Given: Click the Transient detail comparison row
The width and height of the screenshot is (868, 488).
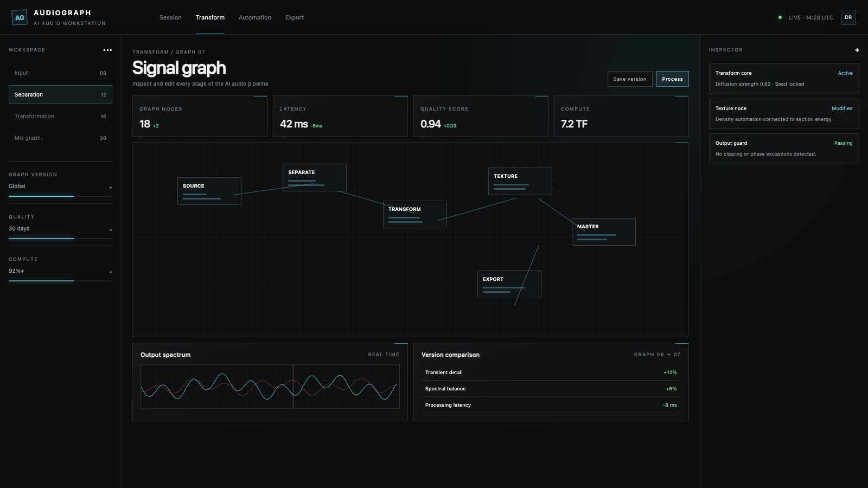Looking at the screenshot, I should [x=551, y=373].
